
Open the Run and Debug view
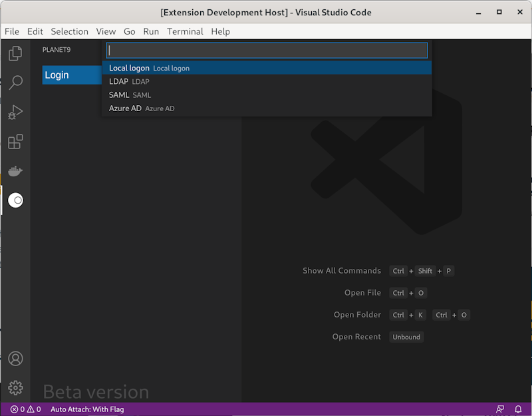[15, 112]
